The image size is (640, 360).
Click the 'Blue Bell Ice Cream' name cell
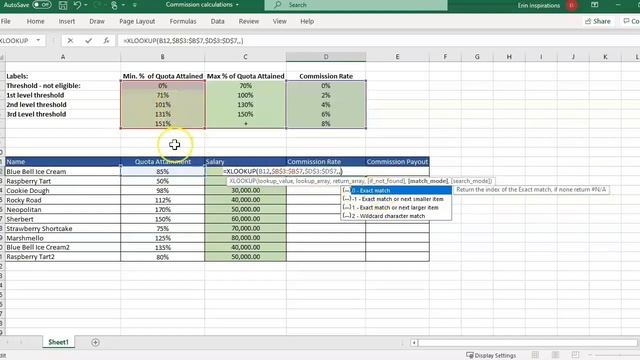[x=63, y=171]
